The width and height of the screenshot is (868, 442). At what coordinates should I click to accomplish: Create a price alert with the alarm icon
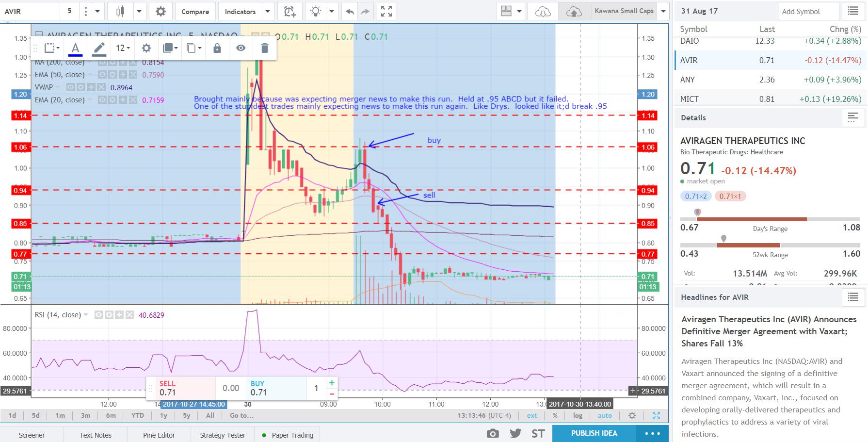tap(290, 12)
